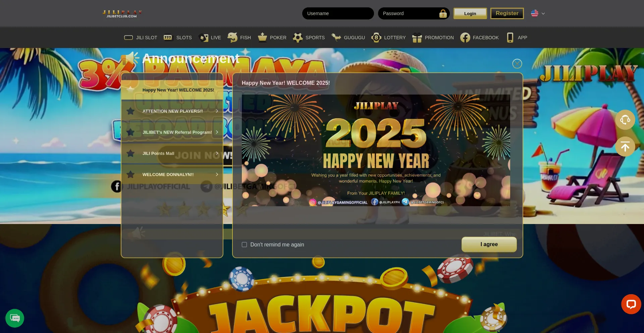Click star icon beside WELCOME DONNALYN
Image resolution: width=644 pixels, height=333 pixels.
[130, 174]
